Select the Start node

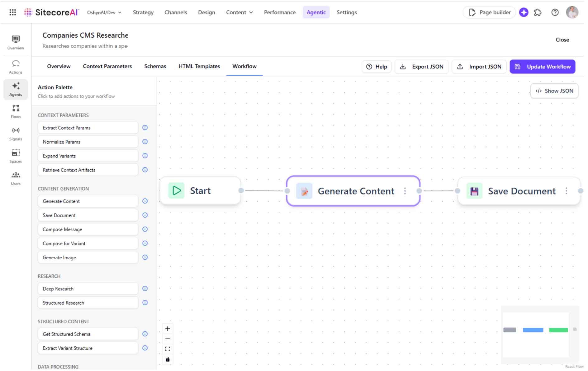click(201, 191)
